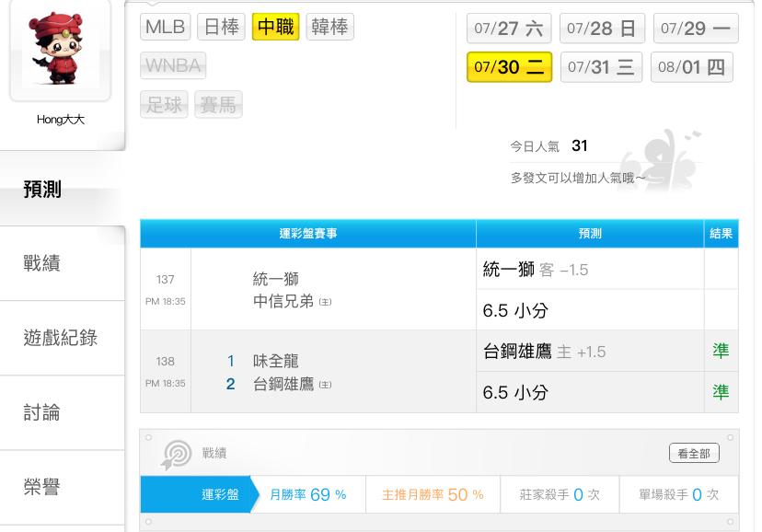This screenshot has width=762, height=532.
Task: Click prediction 統一獅 客 -1.5
Action: point(535,269)
